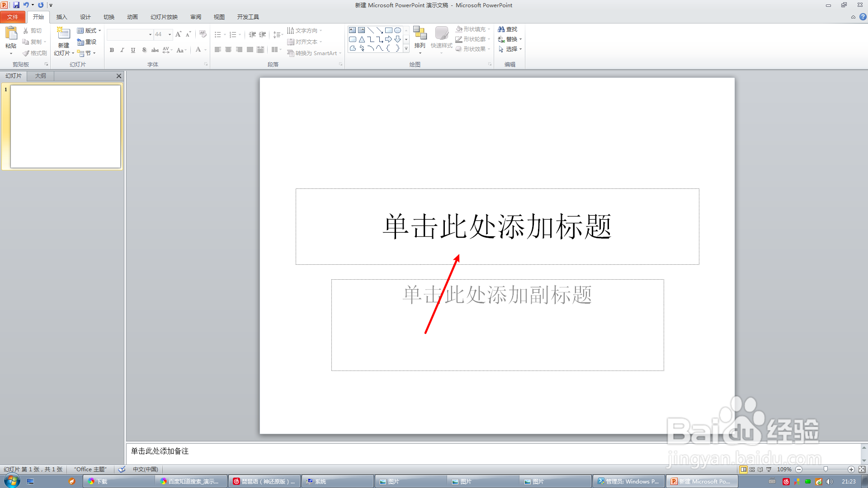The width and height of the screenshot is (868, 488).
Task: Open the 选择 select dropdown
Action: tap(510, 49)
